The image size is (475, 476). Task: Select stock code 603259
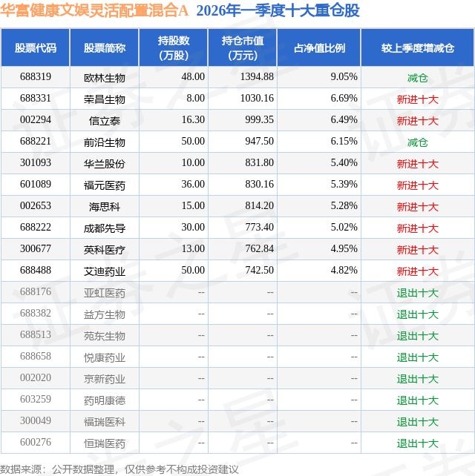[x=36, y=400]
